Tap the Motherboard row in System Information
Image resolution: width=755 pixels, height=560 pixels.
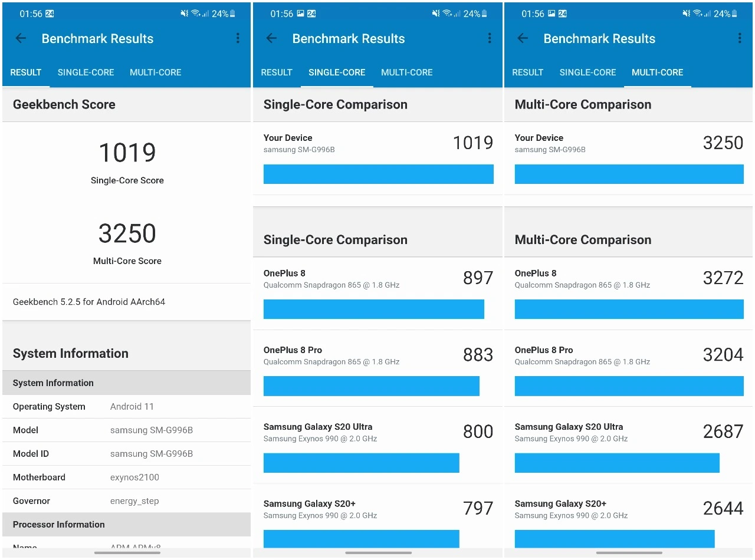coord(127,477)
